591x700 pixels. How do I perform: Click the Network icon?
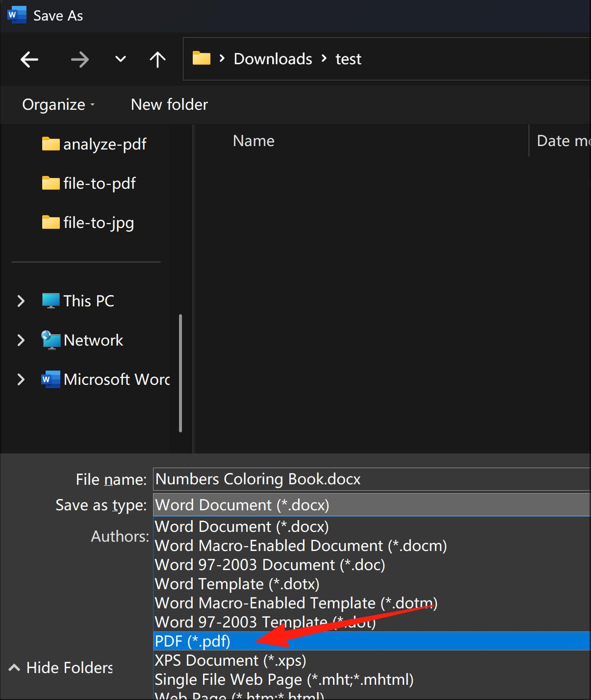[51, 340]
